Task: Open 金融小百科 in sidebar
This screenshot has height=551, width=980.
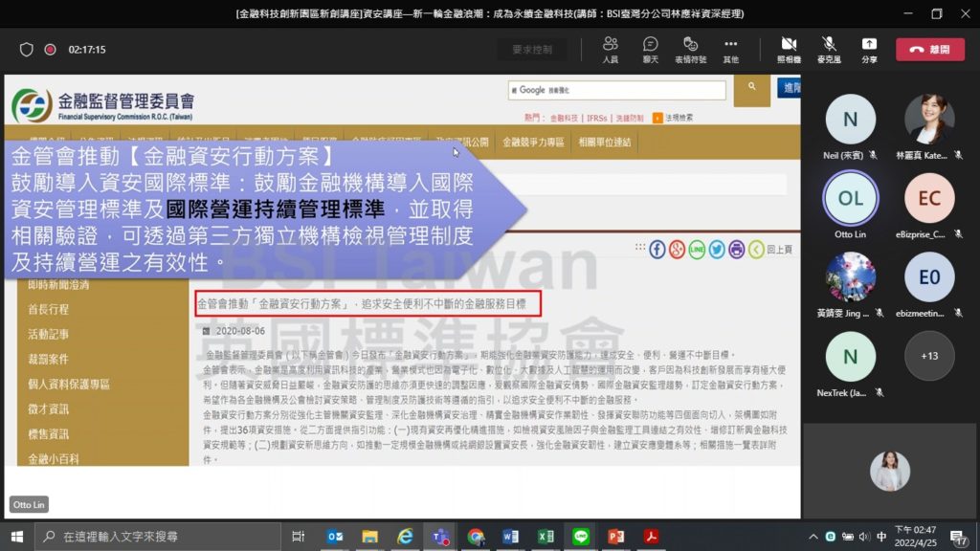Action: (54, 459)
